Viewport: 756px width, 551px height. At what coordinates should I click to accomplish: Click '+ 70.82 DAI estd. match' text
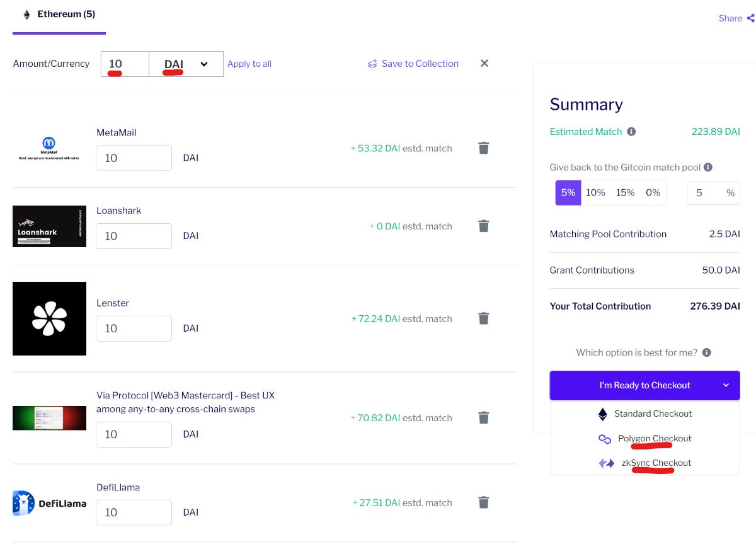401,418
